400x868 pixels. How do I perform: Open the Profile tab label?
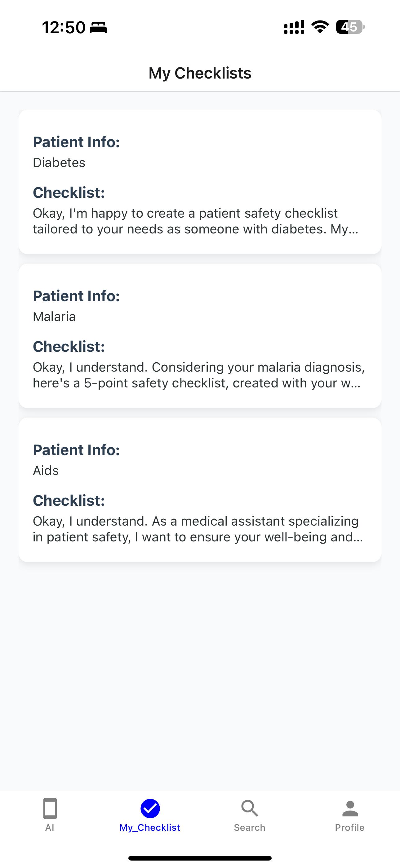349,828
